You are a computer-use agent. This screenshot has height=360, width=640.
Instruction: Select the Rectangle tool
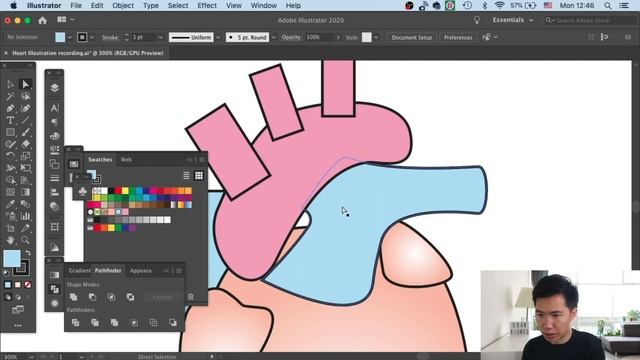click(x=11, y=132)
